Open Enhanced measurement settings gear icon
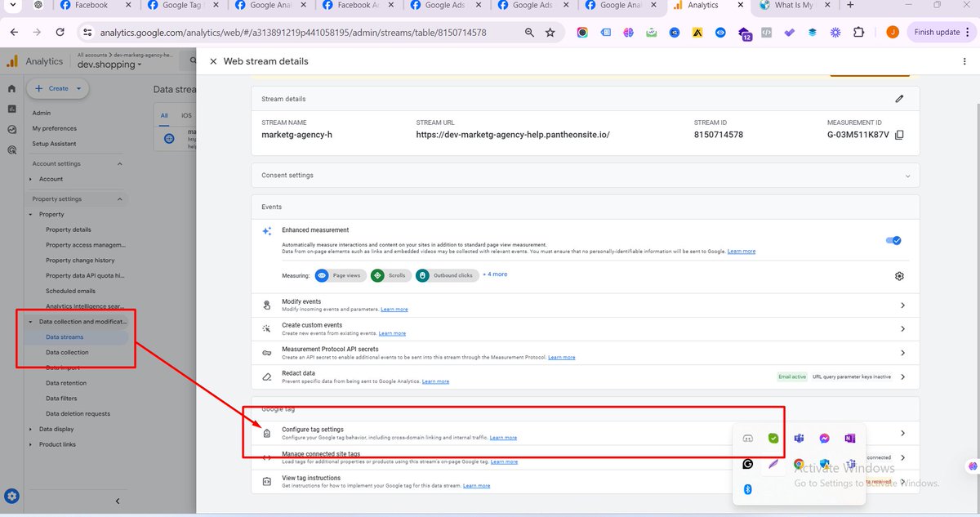980x517 pixels. [899, 276]
